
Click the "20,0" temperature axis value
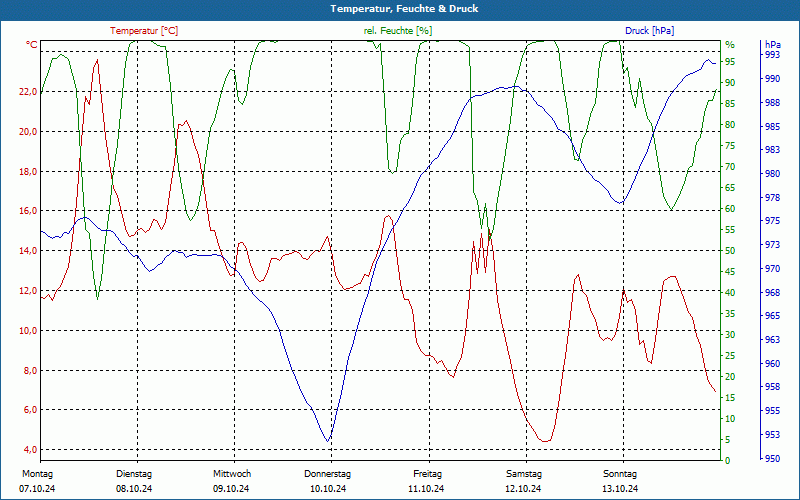coord(29,132)
